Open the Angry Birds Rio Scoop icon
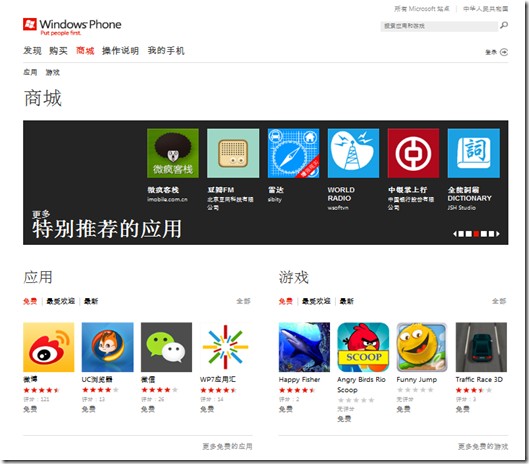Image resolution: width=529 pixels, height=464 pixels. (363, 347)
